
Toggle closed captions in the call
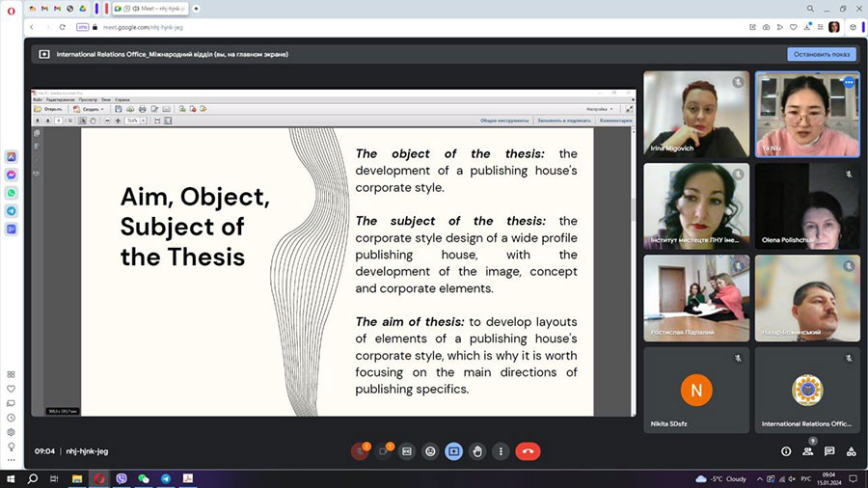tap(407, 451)
